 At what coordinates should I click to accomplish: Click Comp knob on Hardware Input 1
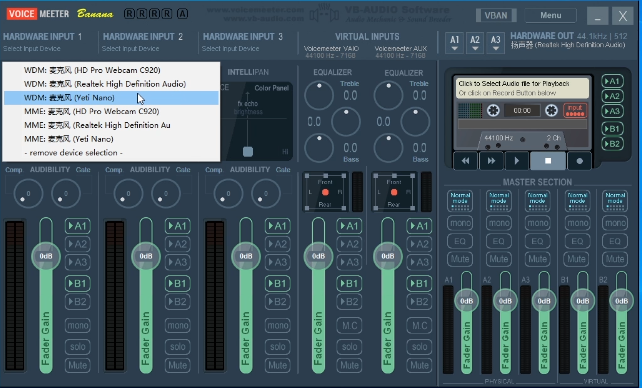tap(28, 194)
